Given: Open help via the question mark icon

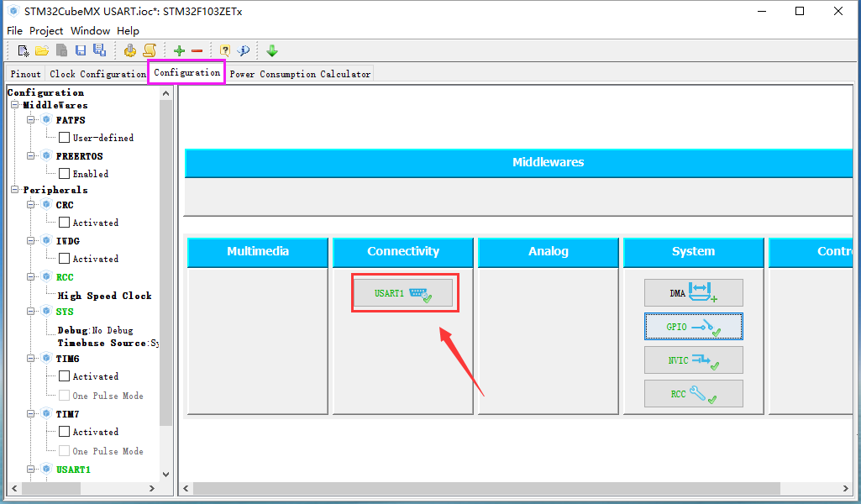Looking at the screenshot, I should pyautogui.click(x=224, y=50).
